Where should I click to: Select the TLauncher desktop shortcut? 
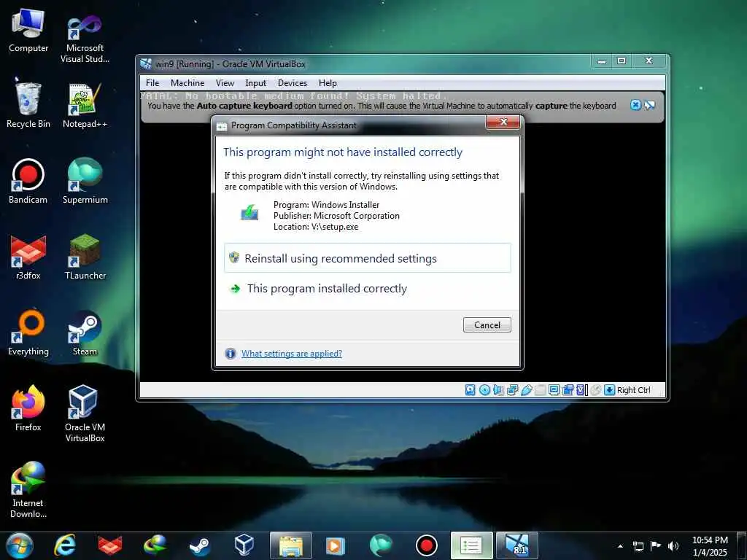[x=85, y=257]
